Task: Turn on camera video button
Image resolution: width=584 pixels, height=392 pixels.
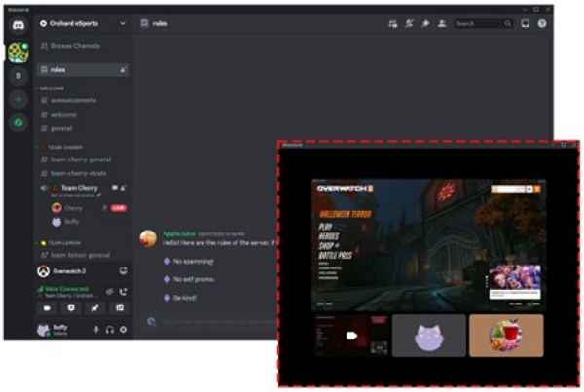Action: (x=47, y=308)
